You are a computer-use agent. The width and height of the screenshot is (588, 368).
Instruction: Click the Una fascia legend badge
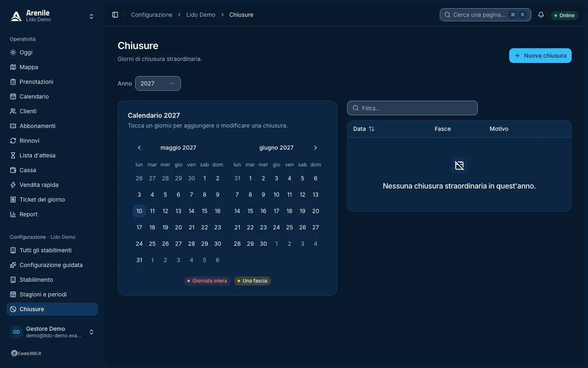[x=252, y=281]
